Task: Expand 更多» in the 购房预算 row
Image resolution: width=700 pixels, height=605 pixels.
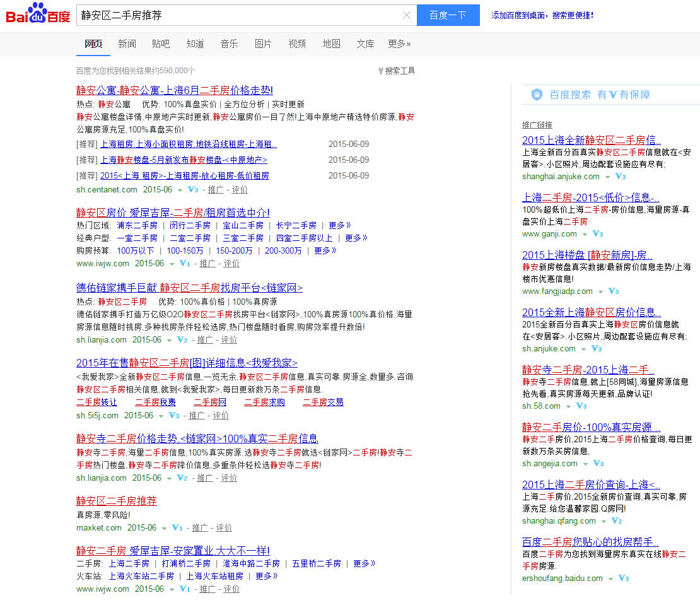Action: point(325,250)
